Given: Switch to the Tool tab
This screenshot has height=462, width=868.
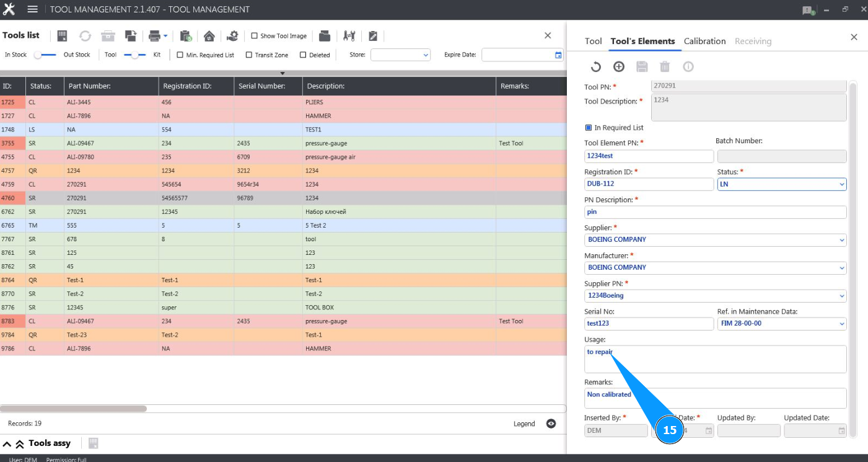Looking at the screenshot, I should click(593, 41).
